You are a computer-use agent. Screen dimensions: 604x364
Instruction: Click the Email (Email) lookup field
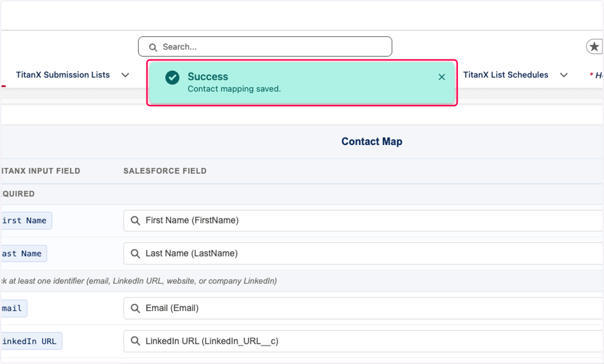point(363,308)
